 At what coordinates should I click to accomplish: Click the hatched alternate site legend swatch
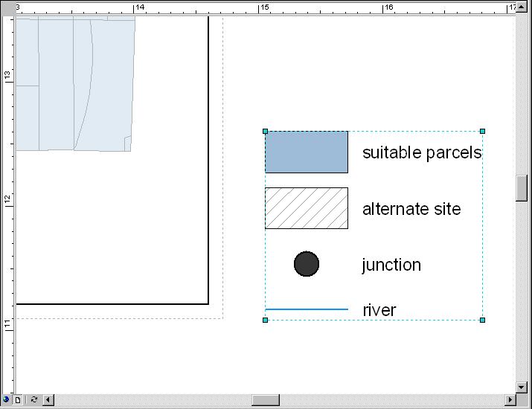coord(307,208)
